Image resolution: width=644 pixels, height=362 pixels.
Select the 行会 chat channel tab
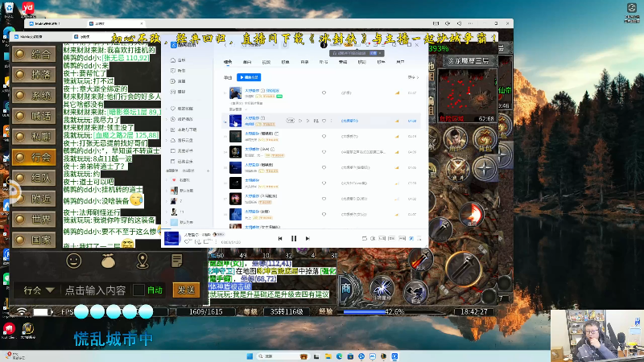point(34,157)
